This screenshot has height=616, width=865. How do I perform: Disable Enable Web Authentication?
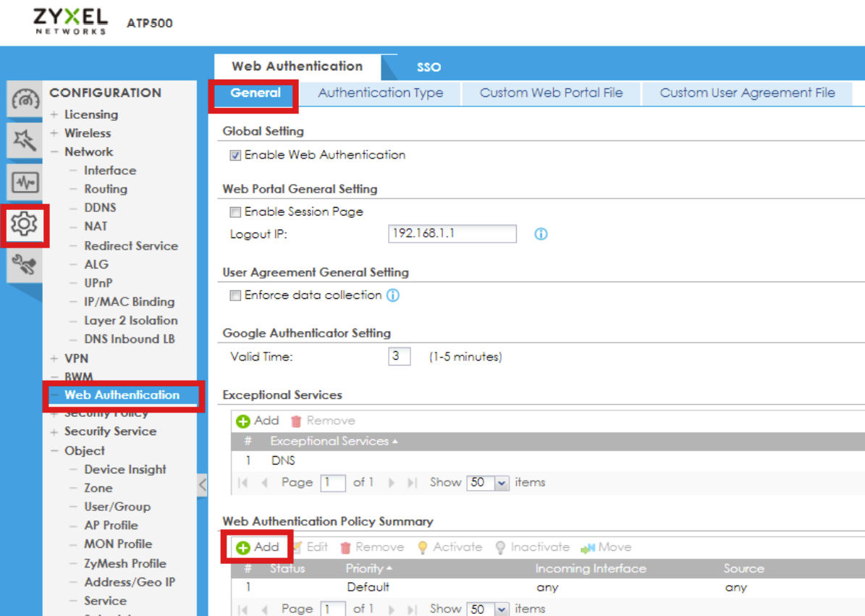tap(234, 155)
